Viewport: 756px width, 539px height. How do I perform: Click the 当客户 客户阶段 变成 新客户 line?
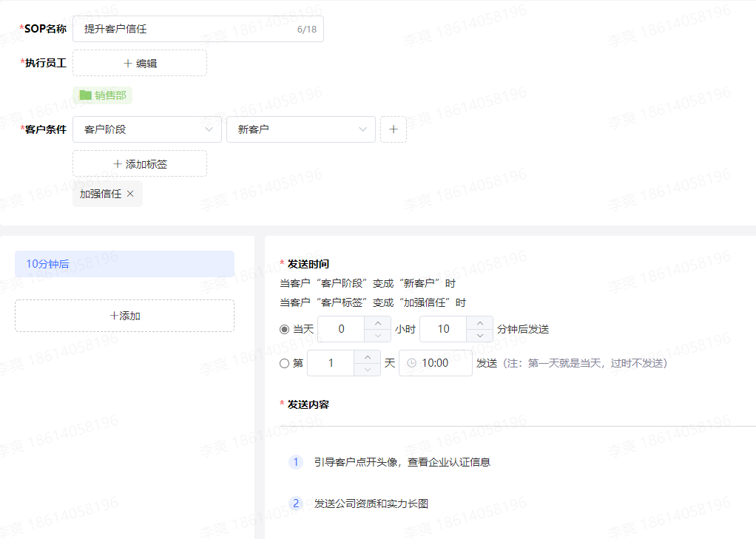[368, 283]
